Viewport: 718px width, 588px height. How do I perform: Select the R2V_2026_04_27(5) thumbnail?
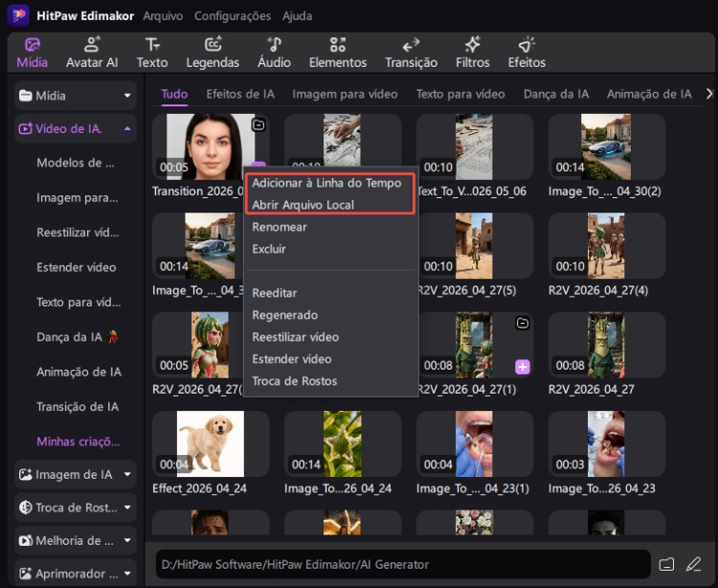click(475, 245)
